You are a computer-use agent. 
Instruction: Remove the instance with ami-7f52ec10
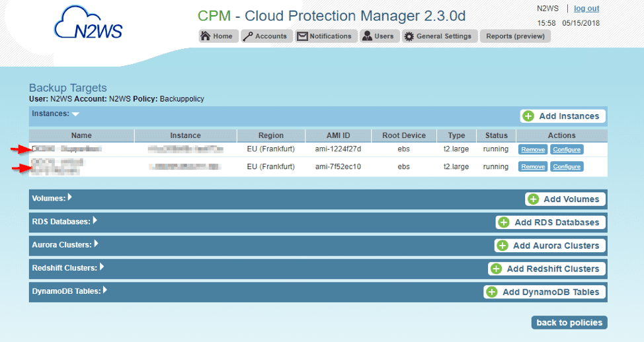pyautogui.click(x=533, y=166)
